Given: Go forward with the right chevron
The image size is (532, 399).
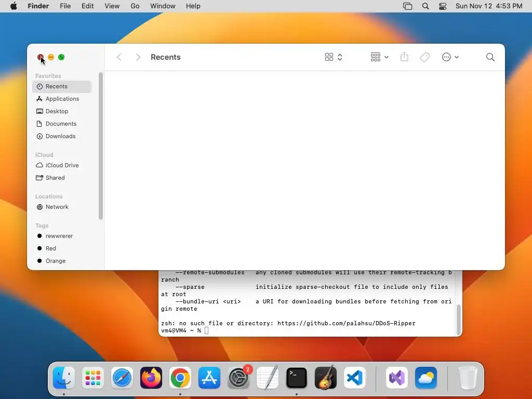Looking at the screenshot, I should [x=138, y=57].
